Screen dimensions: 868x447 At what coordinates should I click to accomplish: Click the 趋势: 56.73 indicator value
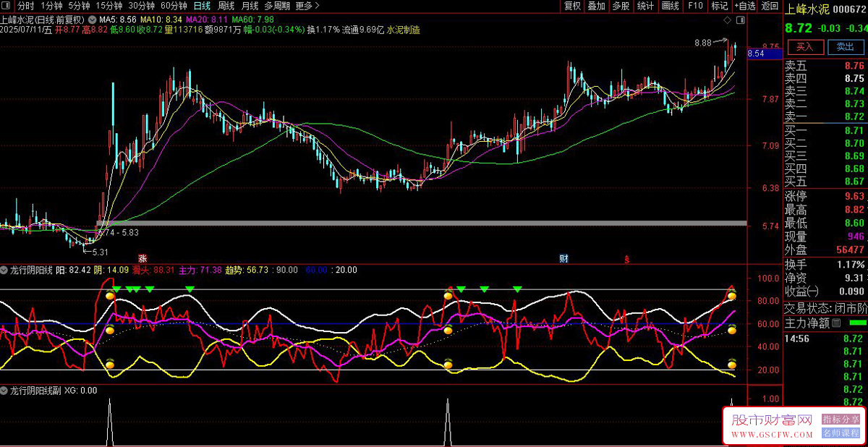247,270
